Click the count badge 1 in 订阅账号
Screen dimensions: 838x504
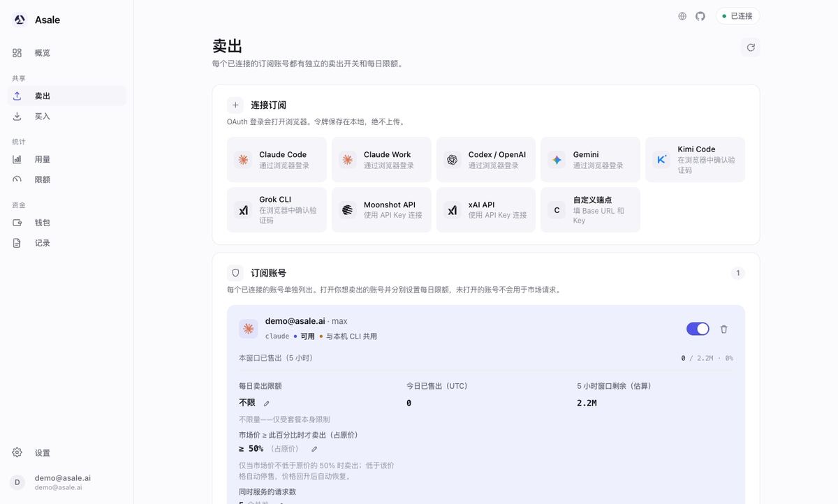[x=737, y=273]
